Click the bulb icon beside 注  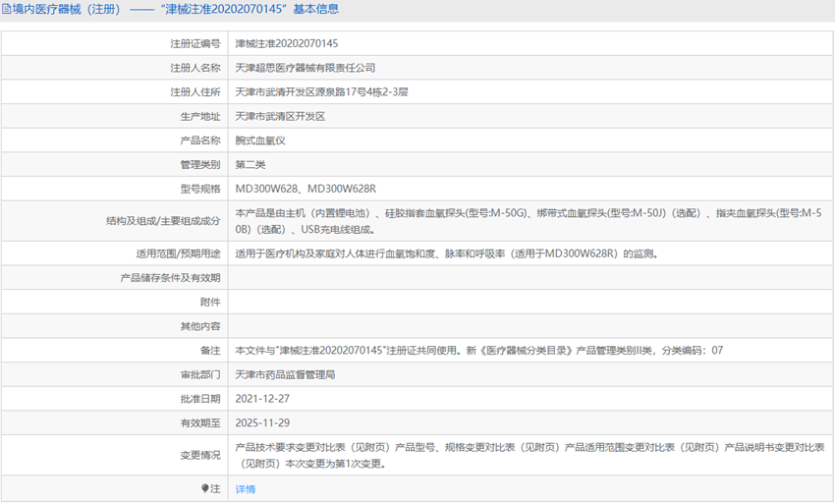click(205, 488)
